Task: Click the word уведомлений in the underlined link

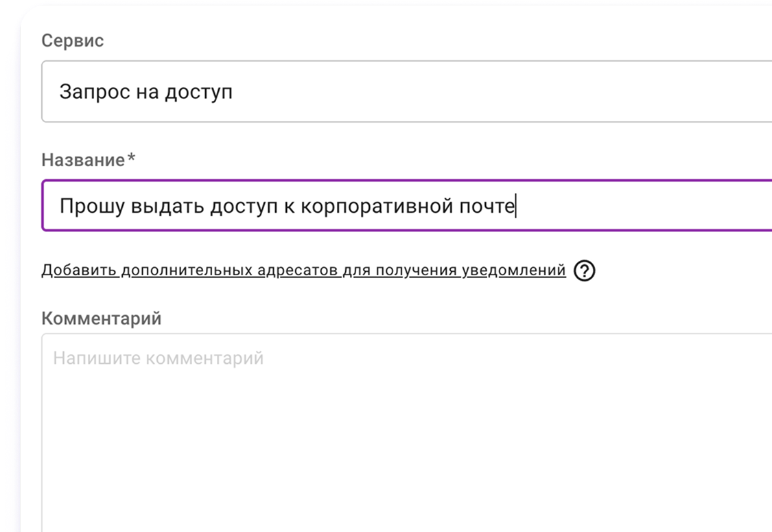Action: (513, 270)
